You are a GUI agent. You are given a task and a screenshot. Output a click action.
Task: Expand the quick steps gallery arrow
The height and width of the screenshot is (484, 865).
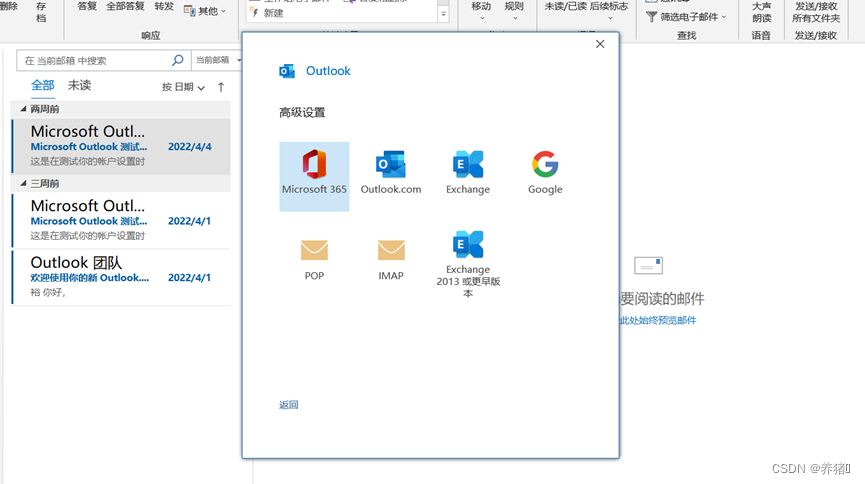(x=443, y=15)
